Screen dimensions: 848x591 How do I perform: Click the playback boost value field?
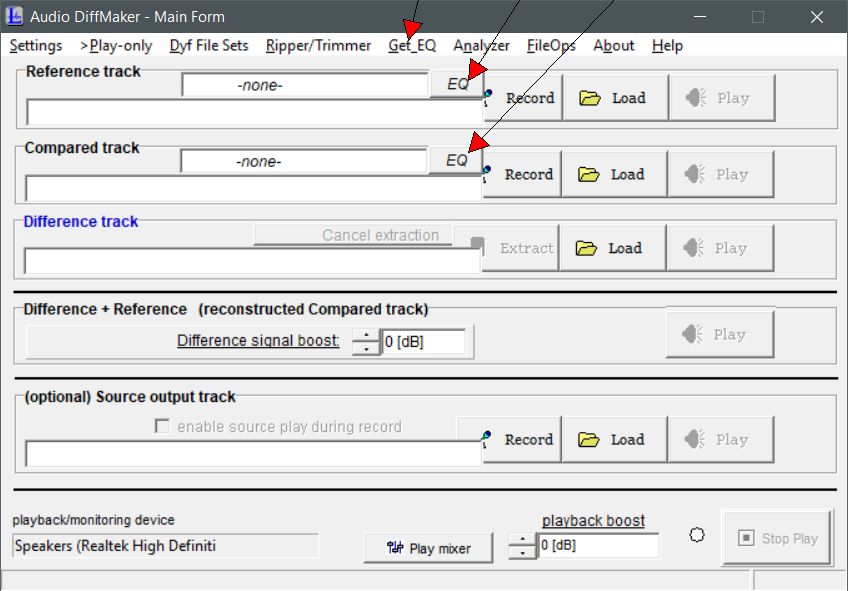[598, 546]
